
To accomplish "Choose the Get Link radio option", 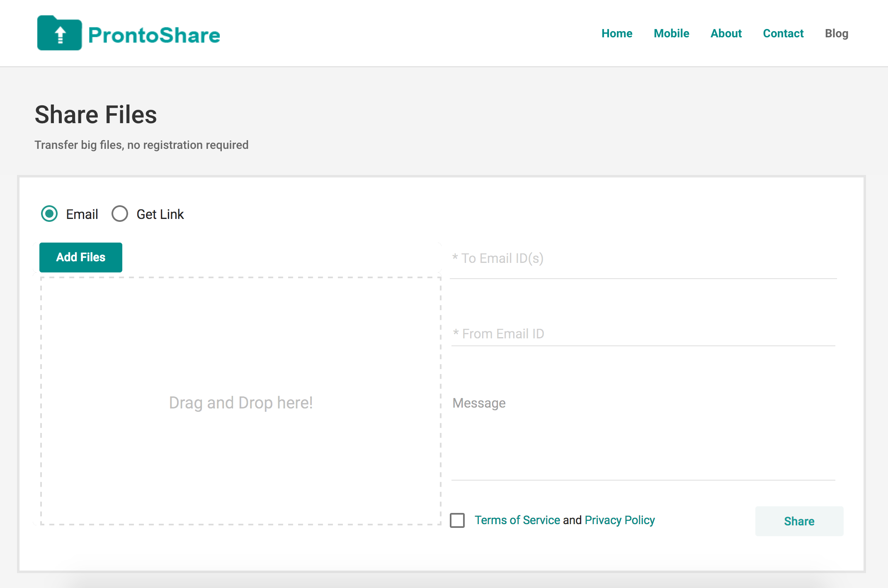I will pos(120,214).
